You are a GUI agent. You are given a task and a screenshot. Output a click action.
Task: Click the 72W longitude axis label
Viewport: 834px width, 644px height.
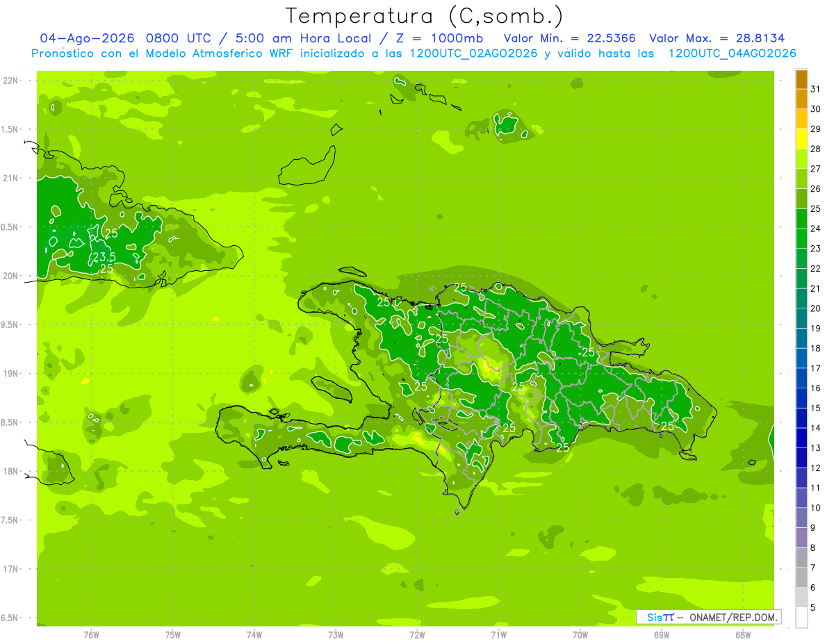click(x=417, y=634)
